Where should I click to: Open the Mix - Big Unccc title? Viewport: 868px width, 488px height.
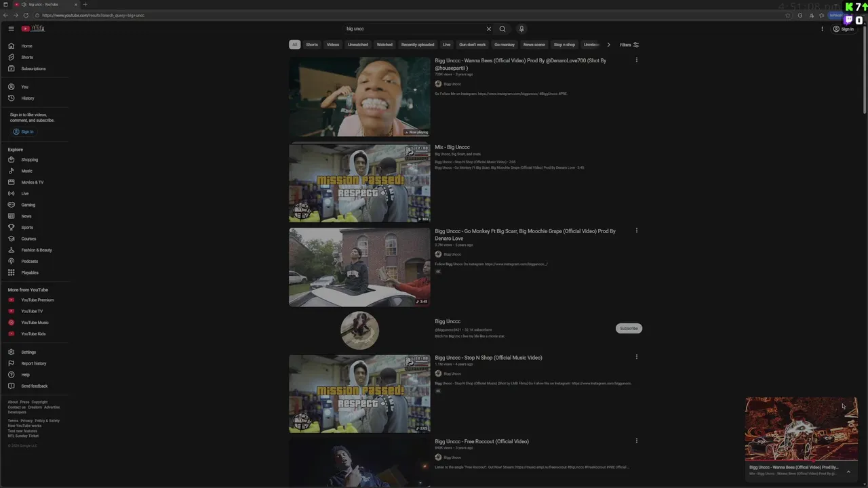point(452,147)
